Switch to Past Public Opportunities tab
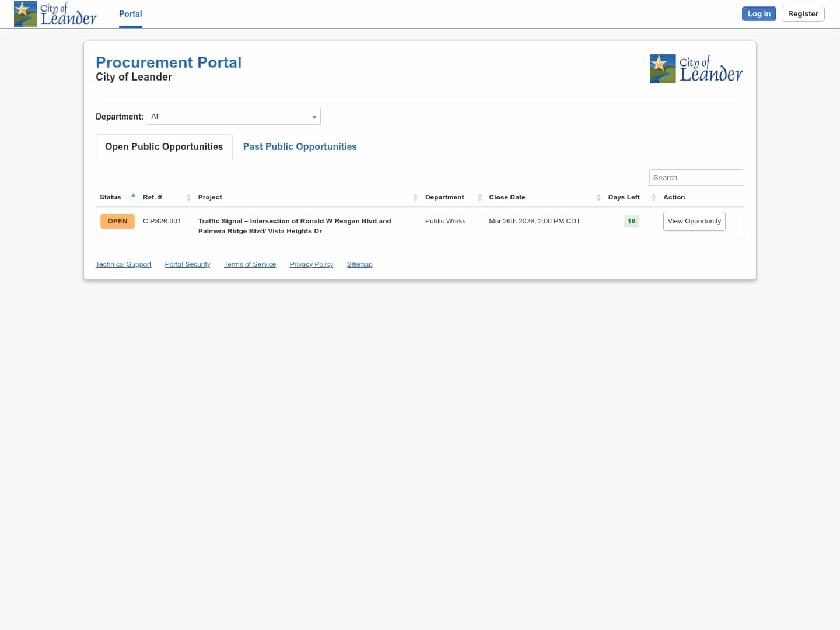 [x=299, y=146]
